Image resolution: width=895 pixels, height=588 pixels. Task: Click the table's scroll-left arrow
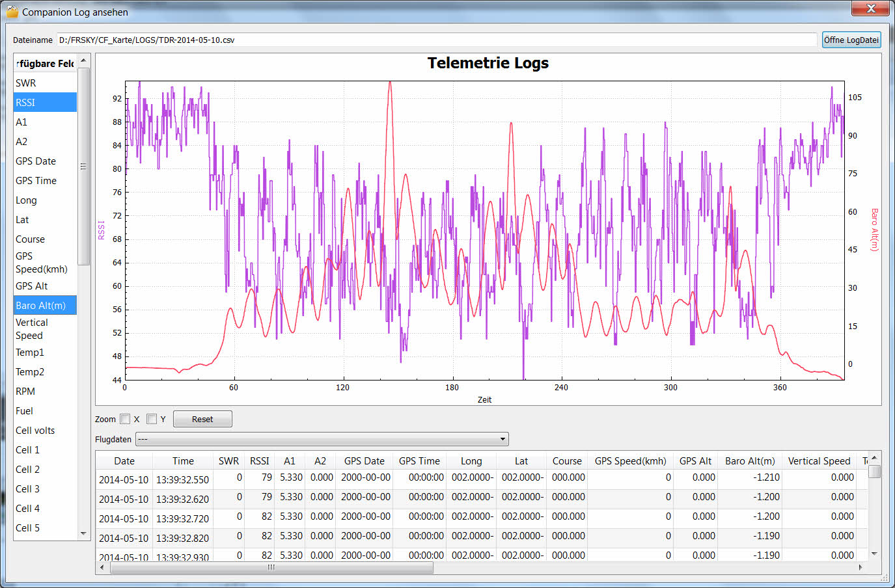click(102, 567)
